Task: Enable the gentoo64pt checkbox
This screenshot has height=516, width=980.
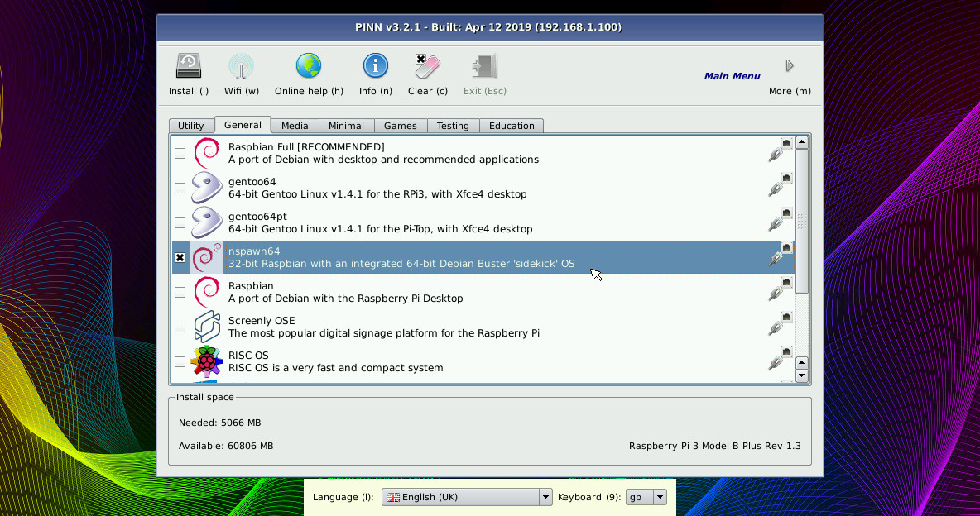Action: pos(180,222)
